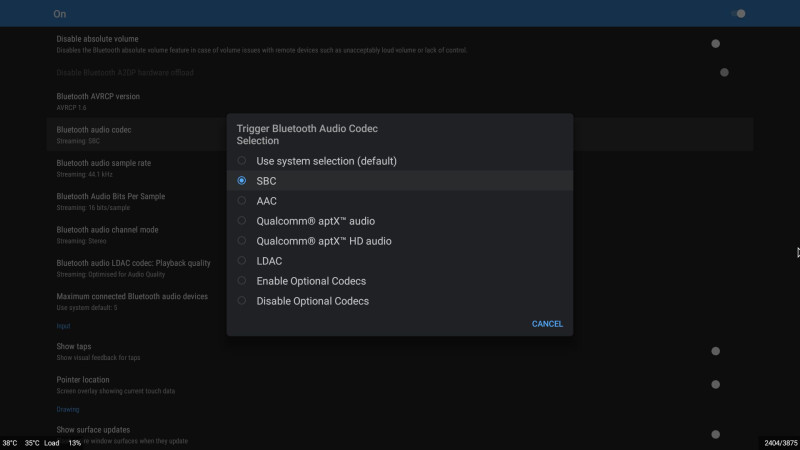
Task: Choose Use system selection (default) option
Action: coord(242,161)
